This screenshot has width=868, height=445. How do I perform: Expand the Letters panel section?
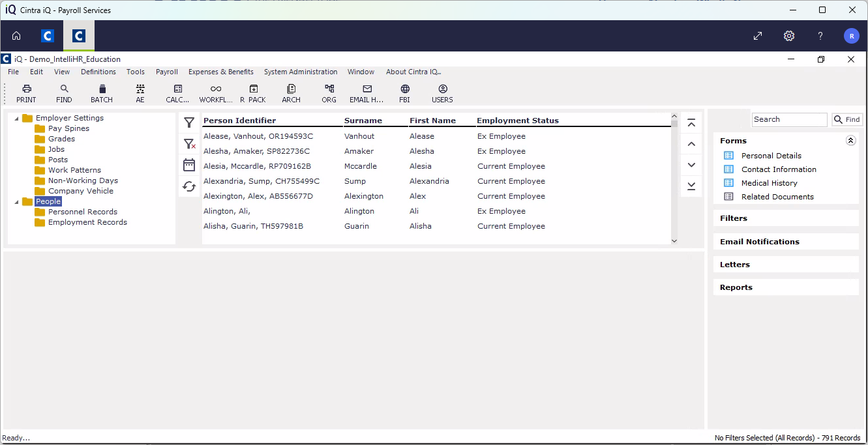[x=786, y=265]
